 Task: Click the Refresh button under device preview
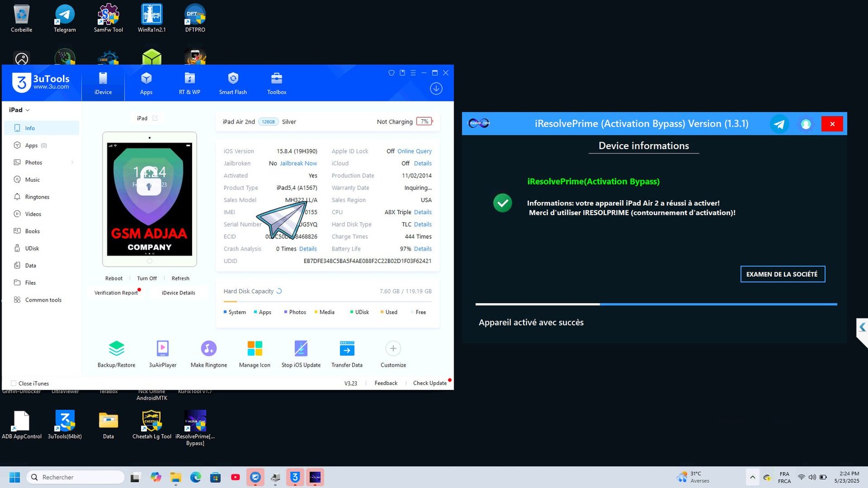click(181, 278)
